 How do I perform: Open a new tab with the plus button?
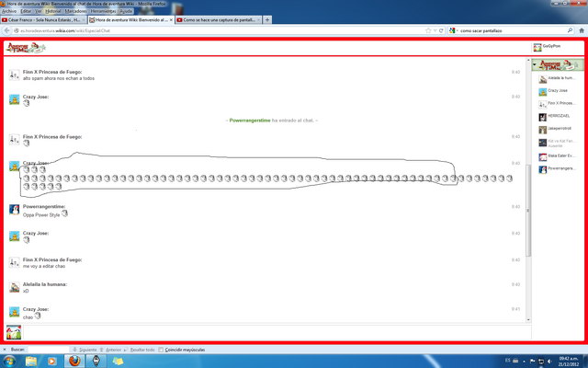267,20
